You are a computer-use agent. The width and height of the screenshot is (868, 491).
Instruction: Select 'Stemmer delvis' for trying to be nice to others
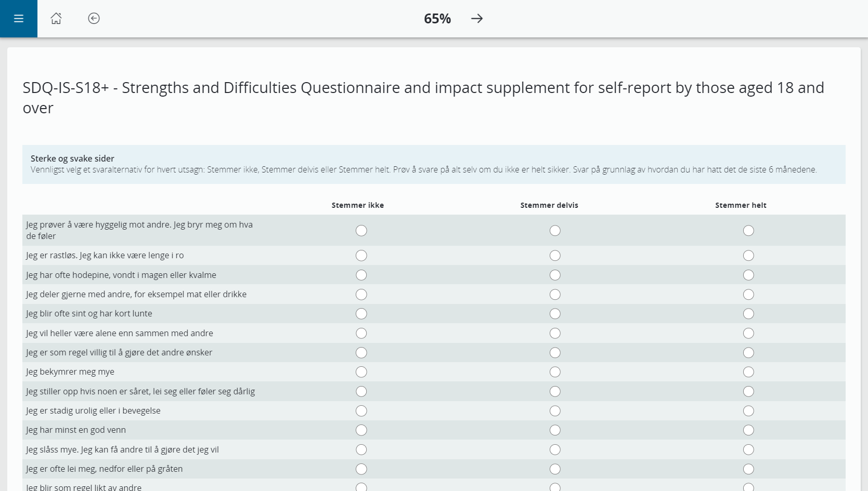pos(554,230)
